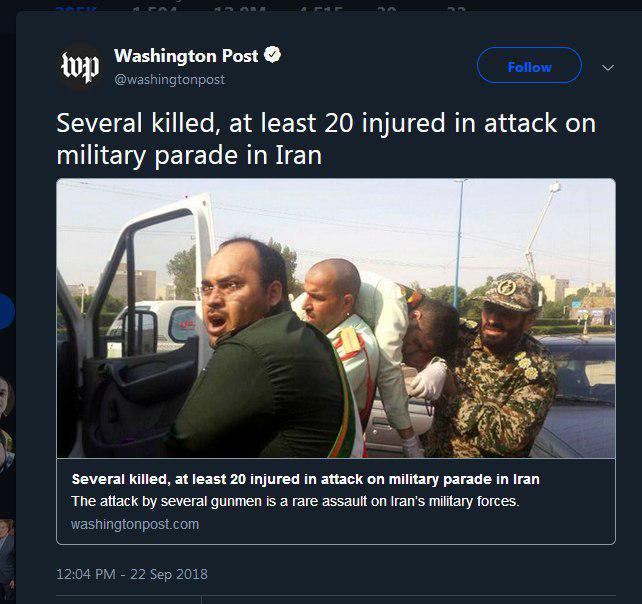642x604 pixels.
Task: Open the 12:04 PM - 22 Sep 2018 timestamp
Action: point(132,574)
